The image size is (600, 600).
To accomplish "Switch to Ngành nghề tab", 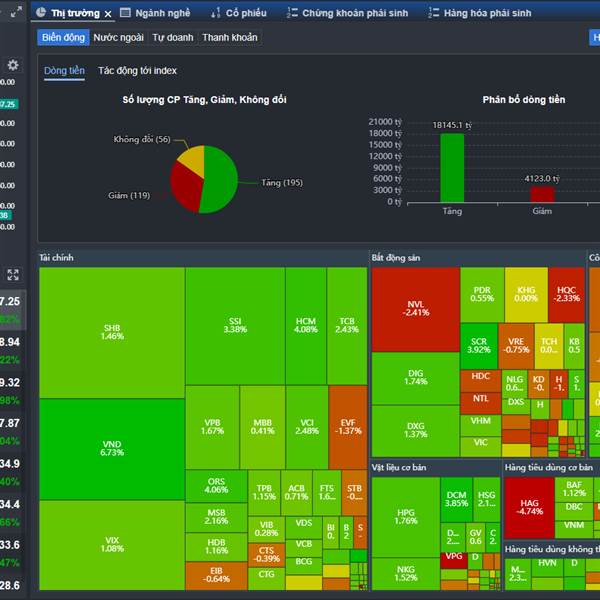I will (163, 13).
